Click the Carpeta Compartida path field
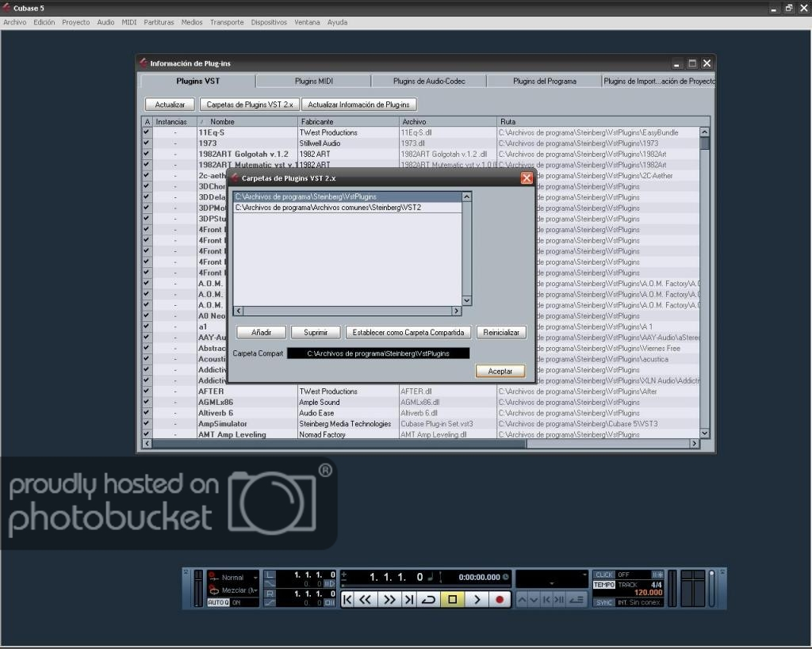 coord(378,353)
